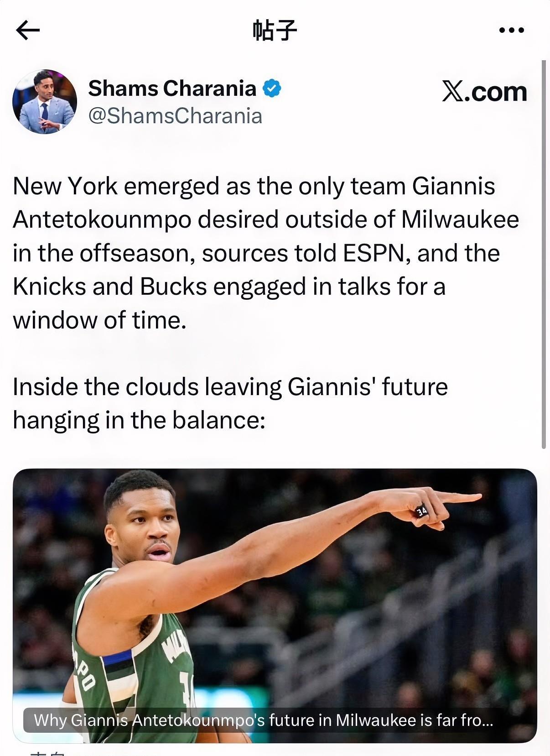Click the word "ESPN" in the post
The height and width of the screenshot is (756, 550).
(374, 253)
